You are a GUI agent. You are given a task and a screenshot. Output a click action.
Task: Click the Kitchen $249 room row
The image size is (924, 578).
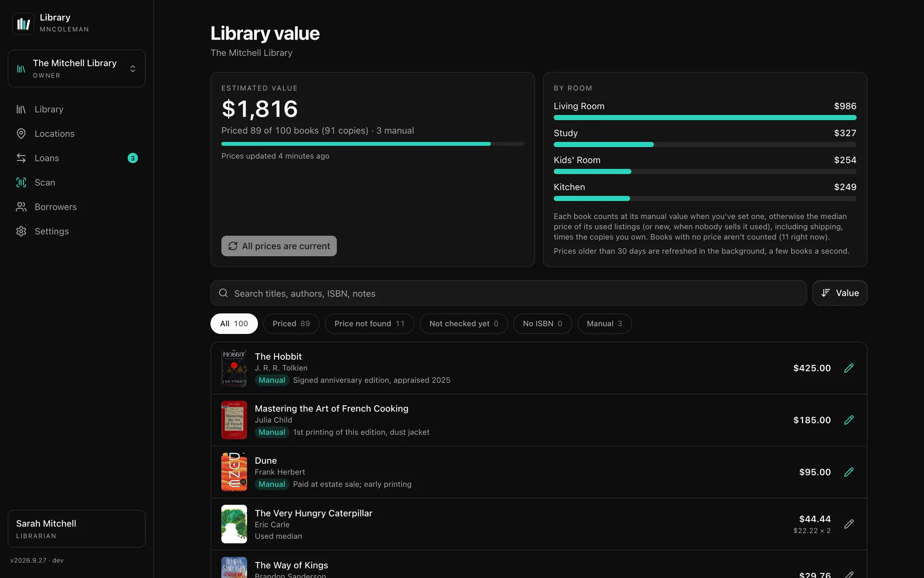[x=705, y=192]
